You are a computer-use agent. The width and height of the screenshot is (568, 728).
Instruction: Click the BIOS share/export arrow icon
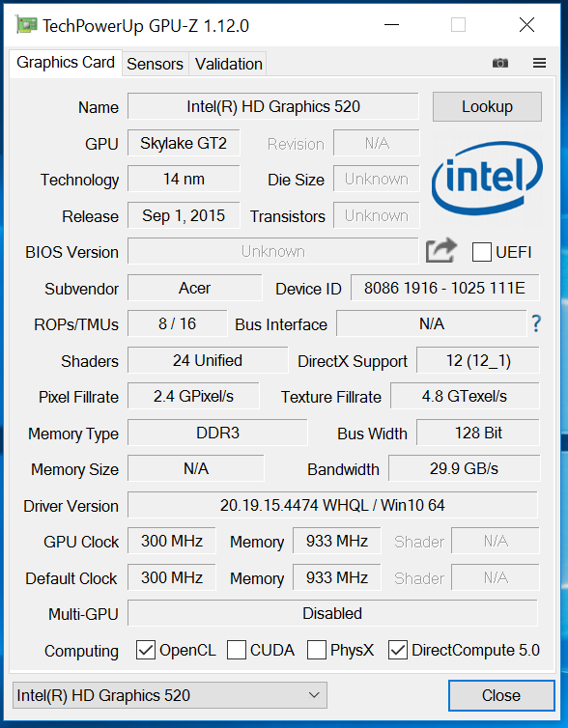point(441,251)
